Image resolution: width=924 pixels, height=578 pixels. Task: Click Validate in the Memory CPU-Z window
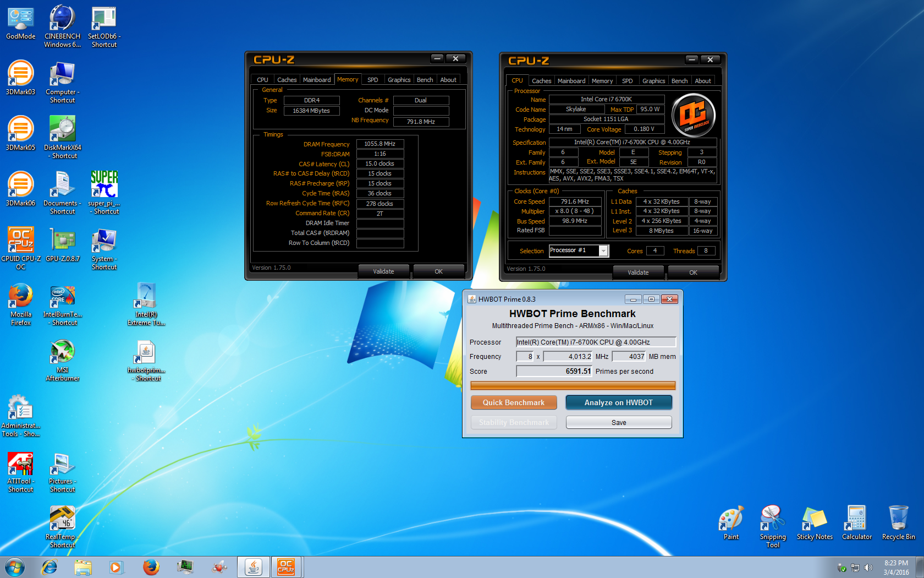coord(383,271)
